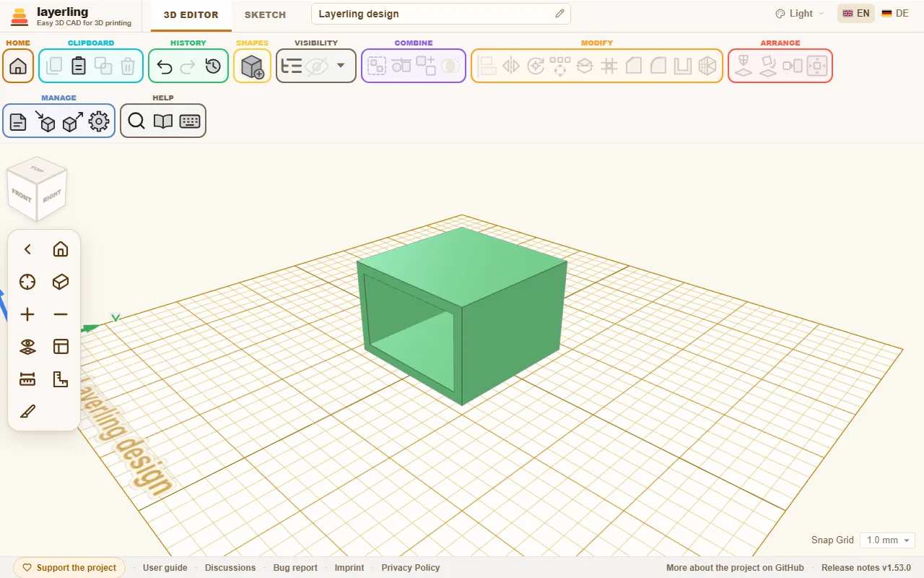The height and width of the screenshot is (578, 924).
Task: Click the Import model icon in Manage
Action: (x=45, y=121)
